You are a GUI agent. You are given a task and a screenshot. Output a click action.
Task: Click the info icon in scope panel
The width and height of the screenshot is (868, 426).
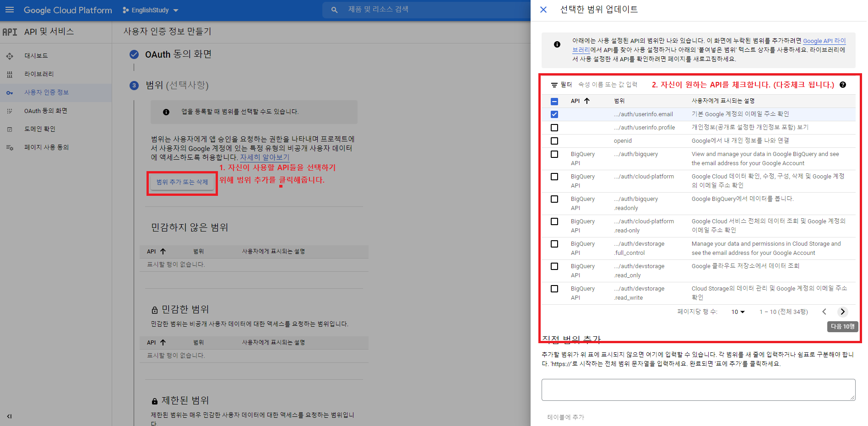557,44
